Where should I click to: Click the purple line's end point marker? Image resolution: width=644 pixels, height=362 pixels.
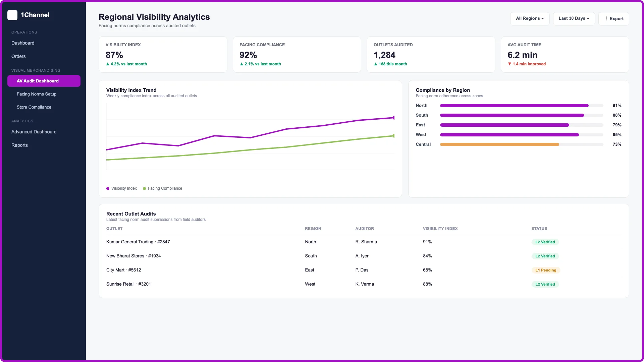(394, 118)
